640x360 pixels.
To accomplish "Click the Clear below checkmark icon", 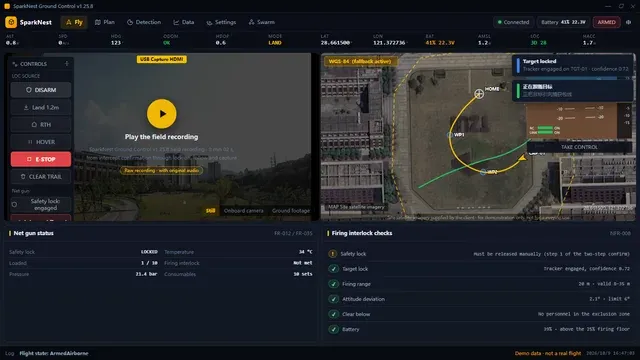I will pyautogui.click(x=333, y=314).
